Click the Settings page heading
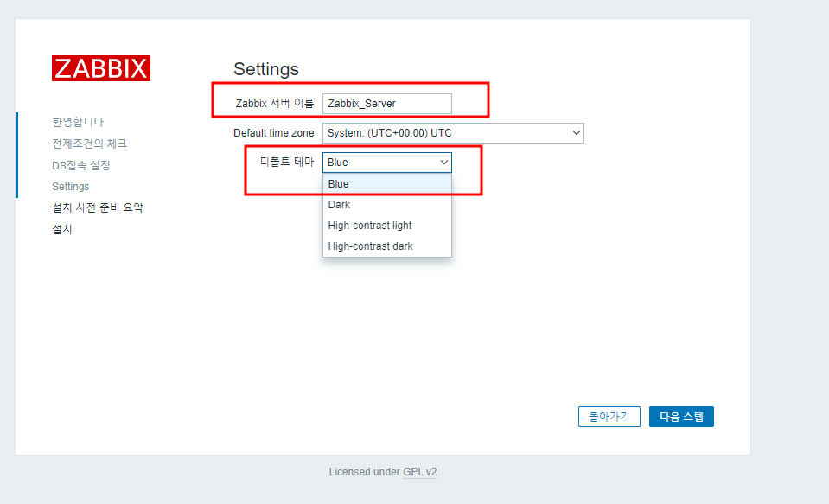The width and height of the screenshot is (829, 504). tap(266, 69)
